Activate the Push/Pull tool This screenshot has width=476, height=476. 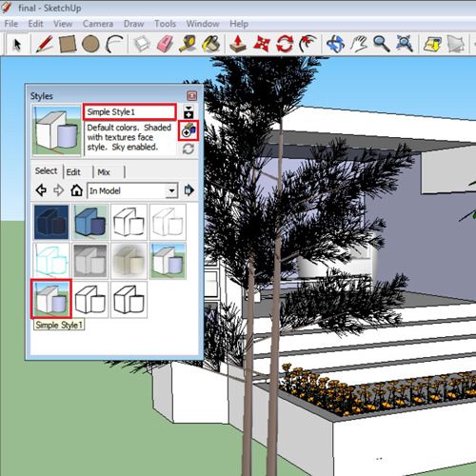pos(238,44)
